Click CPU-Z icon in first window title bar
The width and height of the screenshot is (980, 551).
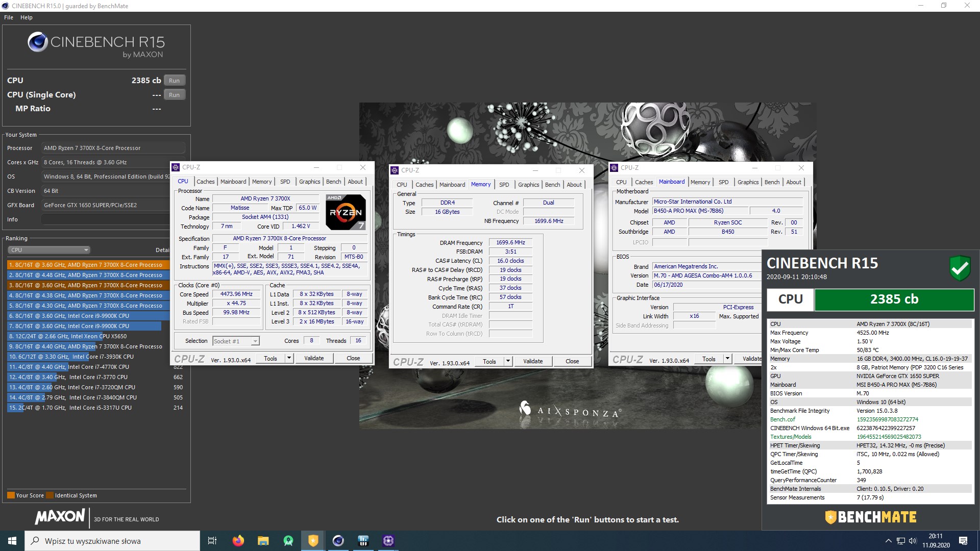(x=176, y=167)
